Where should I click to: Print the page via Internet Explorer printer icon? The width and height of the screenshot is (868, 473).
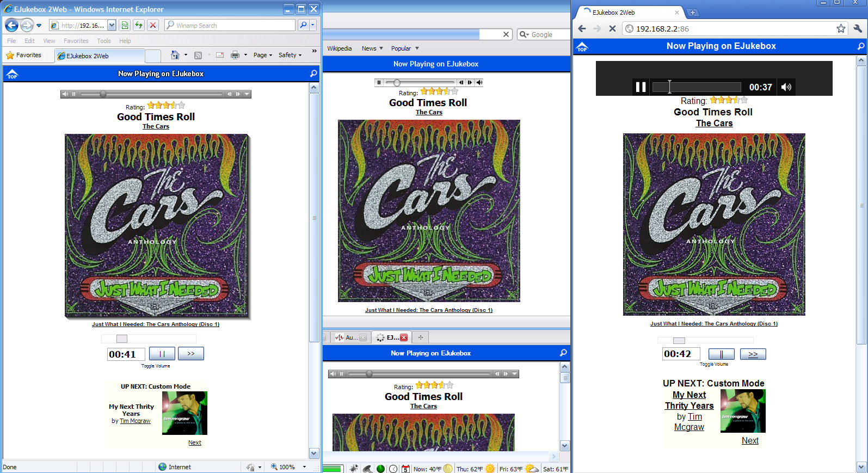coord(235,55)
